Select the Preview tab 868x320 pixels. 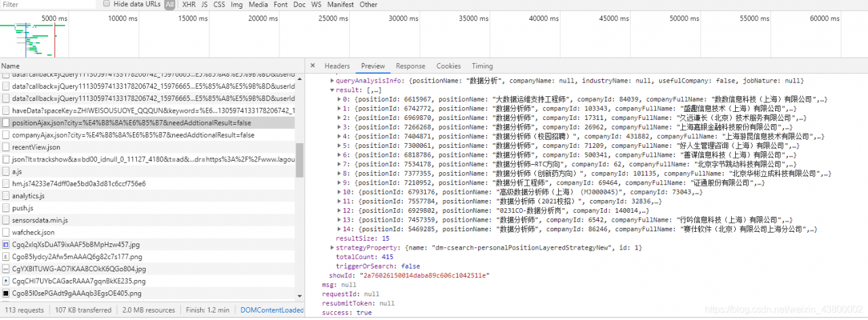(x=373, y=66)
